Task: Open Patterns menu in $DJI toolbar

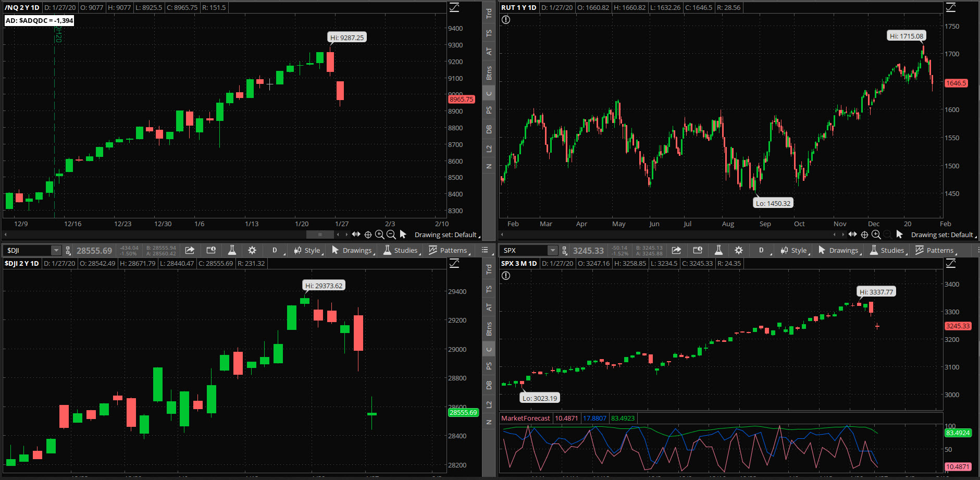Action: [x=450, y=250]
